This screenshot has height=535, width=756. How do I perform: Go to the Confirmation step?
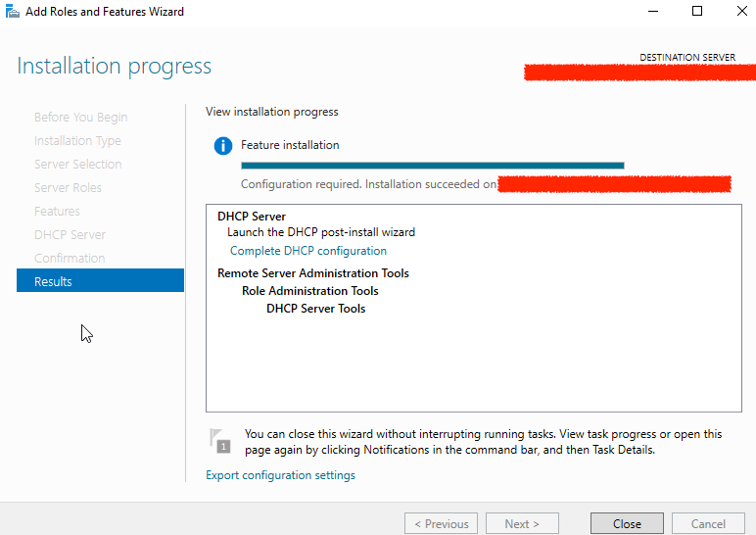pyautogui.click(x=69, y=258)
